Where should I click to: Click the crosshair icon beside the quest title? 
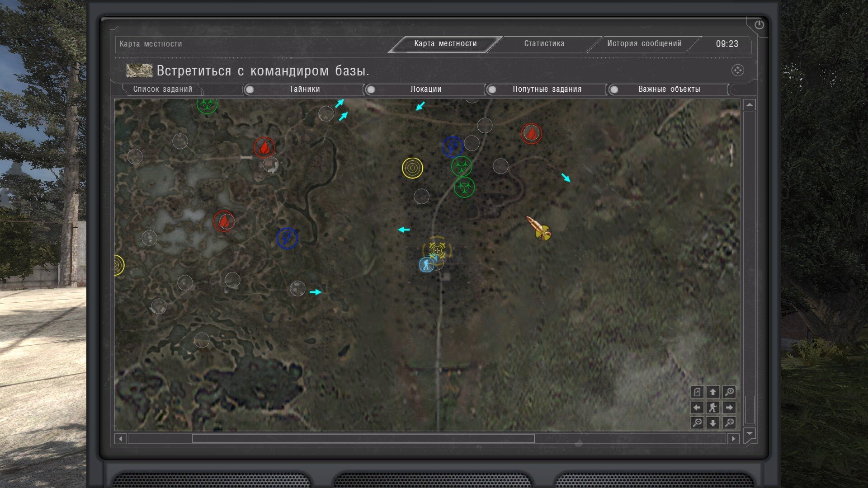[x=737, y=70]
